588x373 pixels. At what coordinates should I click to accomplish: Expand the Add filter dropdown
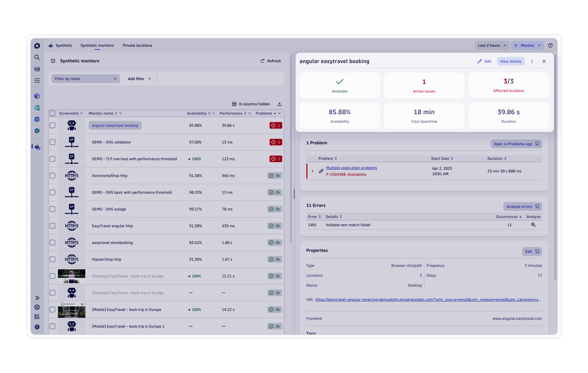pyautogui.click(x=139, y=79)
